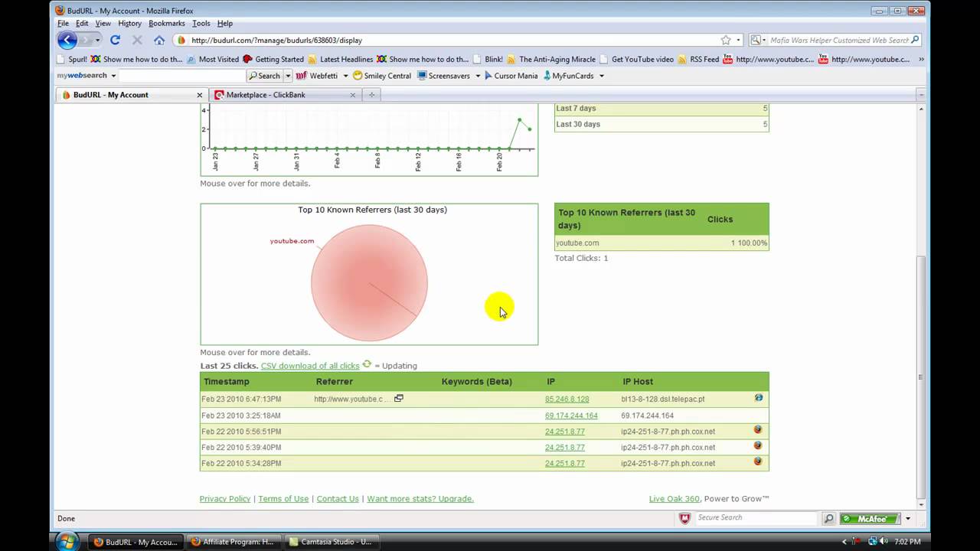980x551 pixels.
Task: Open the History menu
Action: [129, 24]
